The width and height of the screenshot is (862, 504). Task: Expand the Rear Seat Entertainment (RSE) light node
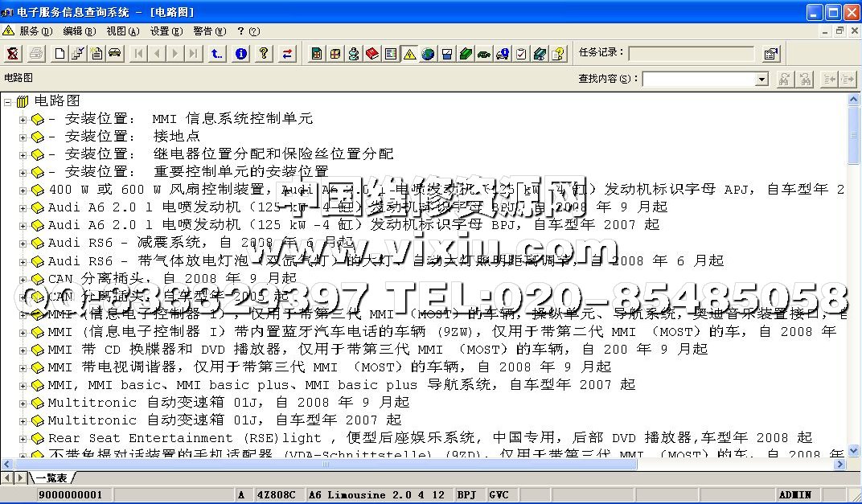tap(23, 439)
